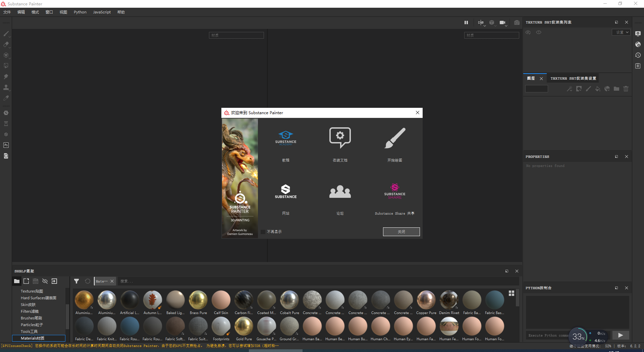Check the 不再显示 checkbox in welcome dialog
The image size is (644, 352).
click(263, 232)
